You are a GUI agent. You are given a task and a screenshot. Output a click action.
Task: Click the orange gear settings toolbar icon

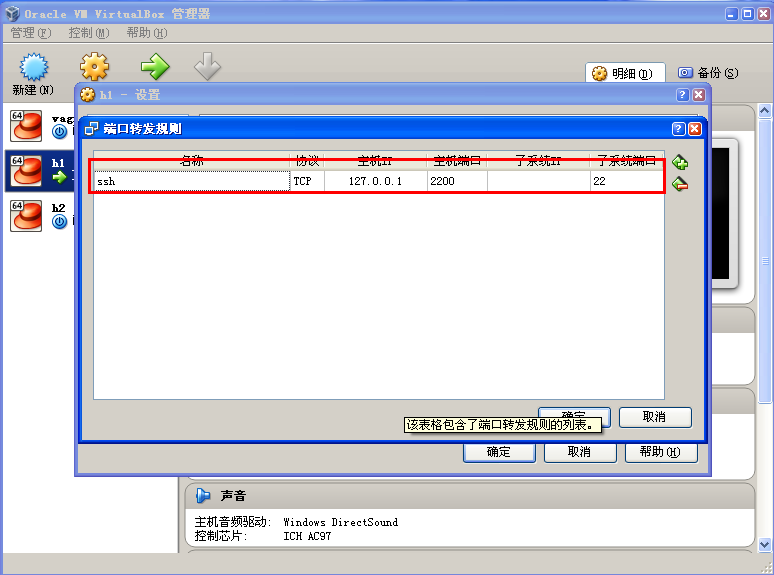(x=94, y=67)
